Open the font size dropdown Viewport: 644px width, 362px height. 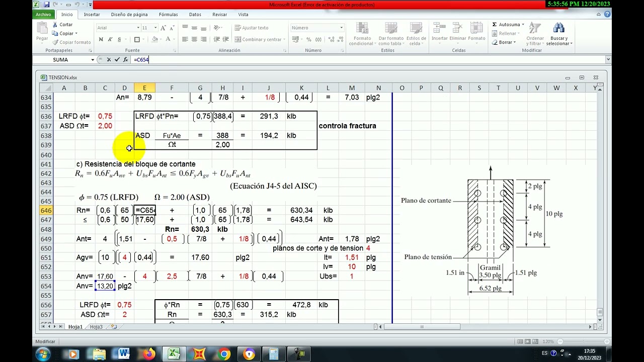pyautogui.click(x=155, y=28)
